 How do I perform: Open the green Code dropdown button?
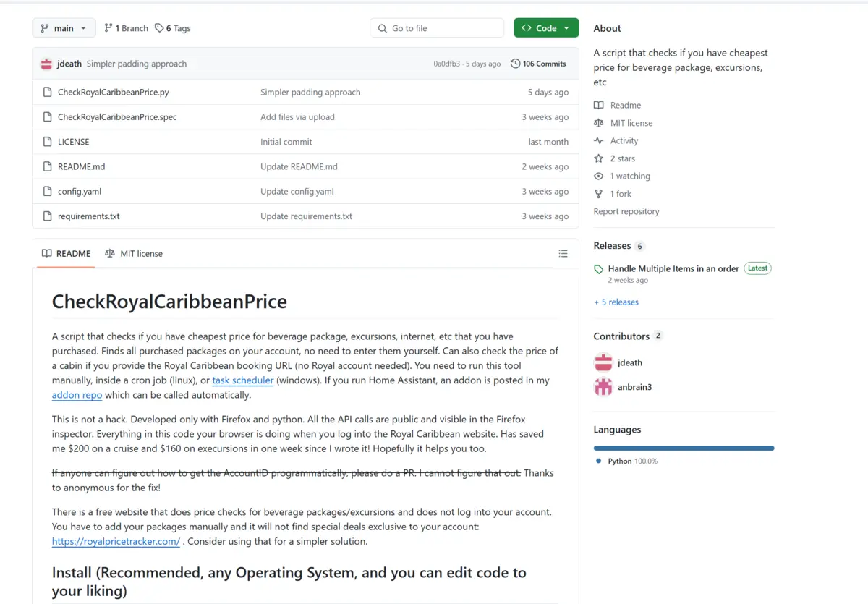point(546,28)
